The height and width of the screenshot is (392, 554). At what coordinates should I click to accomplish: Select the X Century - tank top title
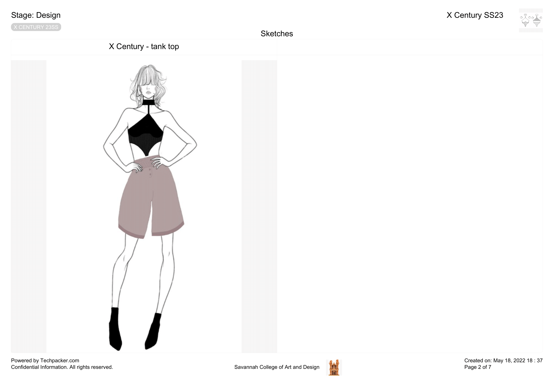144,46
